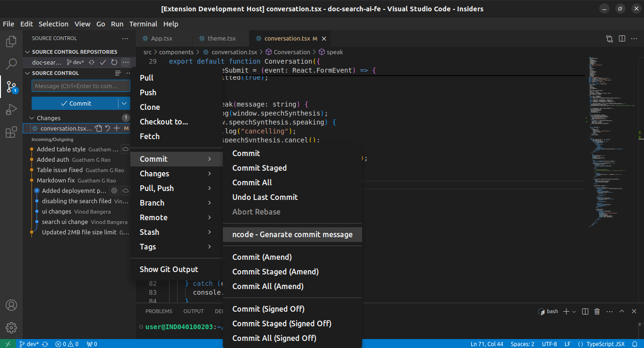Open the Terminal menu in menu bar

point(143,24)
